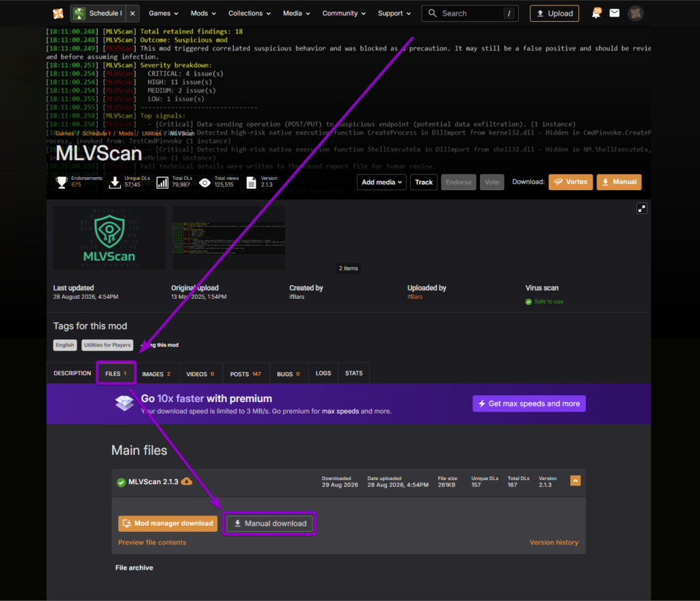700x601 pixels.
Task: Click the File archive heading
Action: (134, 568)
